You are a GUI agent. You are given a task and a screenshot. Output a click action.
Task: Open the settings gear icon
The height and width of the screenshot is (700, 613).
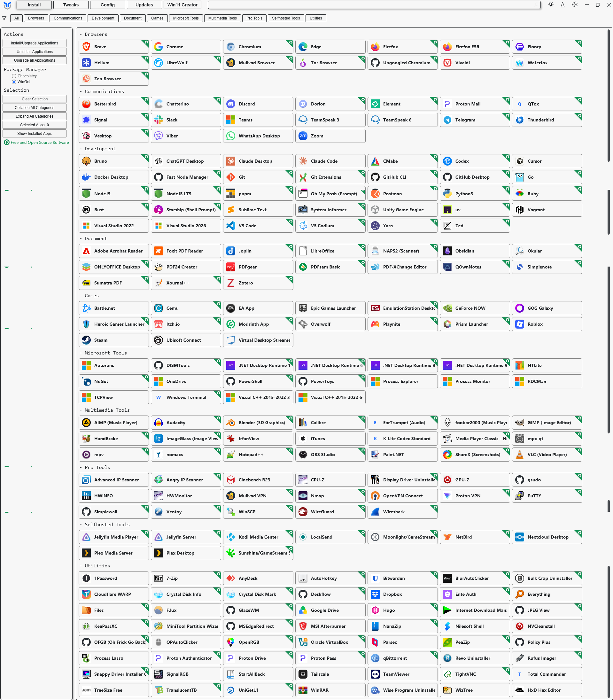pos(574,5)
